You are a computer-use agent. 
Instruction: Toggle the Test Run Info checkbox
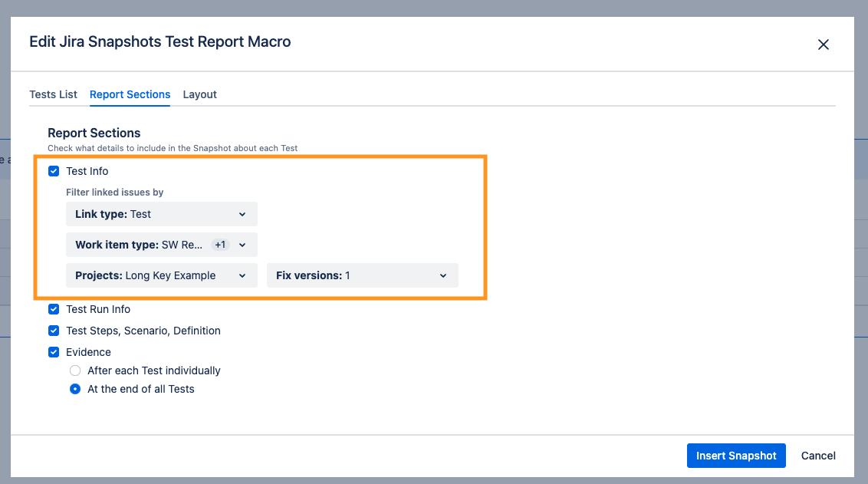54,309
